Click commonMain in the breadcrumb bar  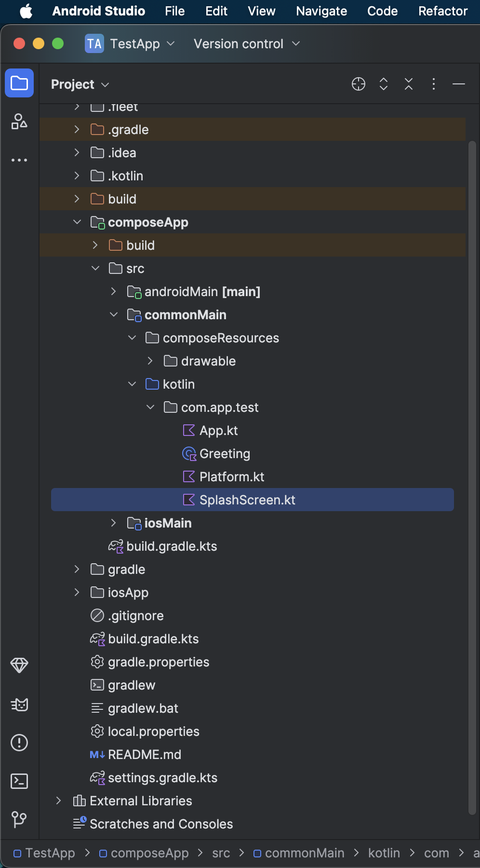305,853
